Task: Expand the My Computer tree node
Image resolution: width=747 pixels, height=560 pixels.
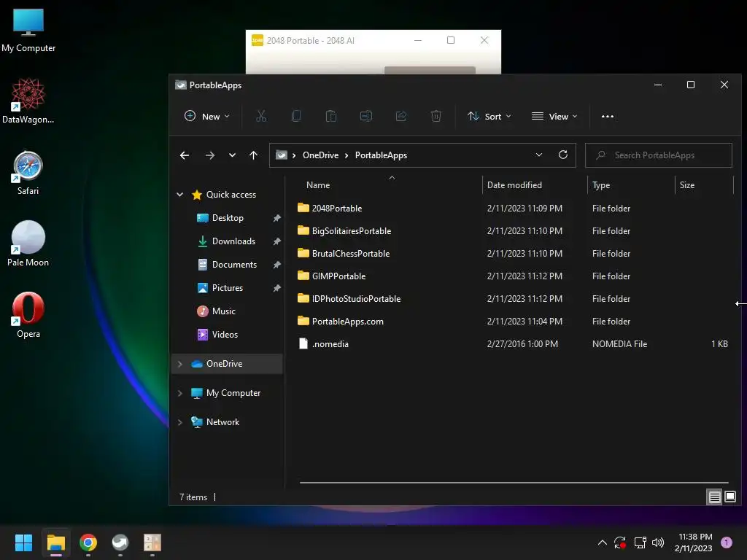Action: pos(180,393)
